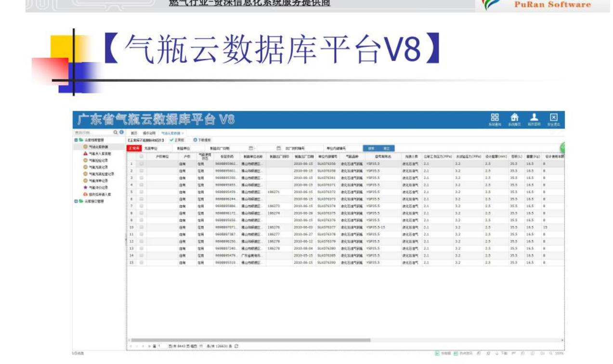Click the blue search button in filter bar

(x=371, y=148)
